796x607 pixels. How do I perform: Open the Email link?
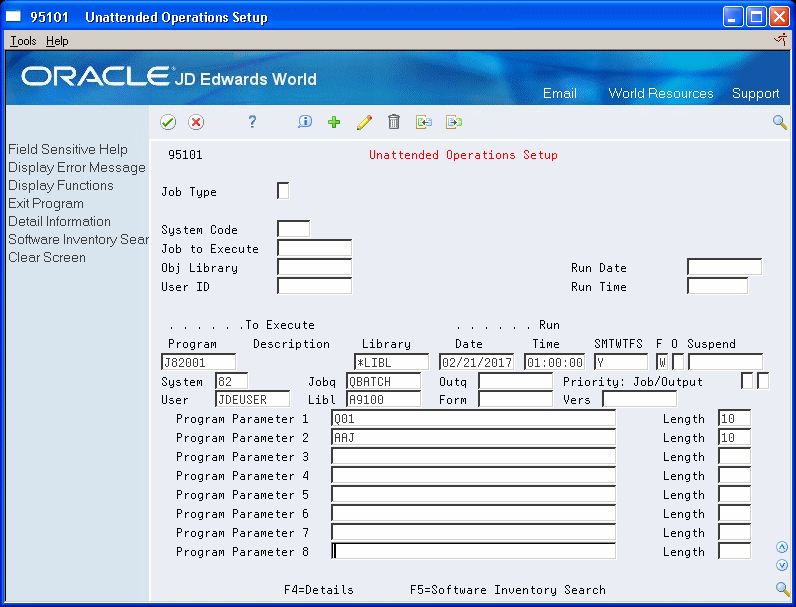559,93
